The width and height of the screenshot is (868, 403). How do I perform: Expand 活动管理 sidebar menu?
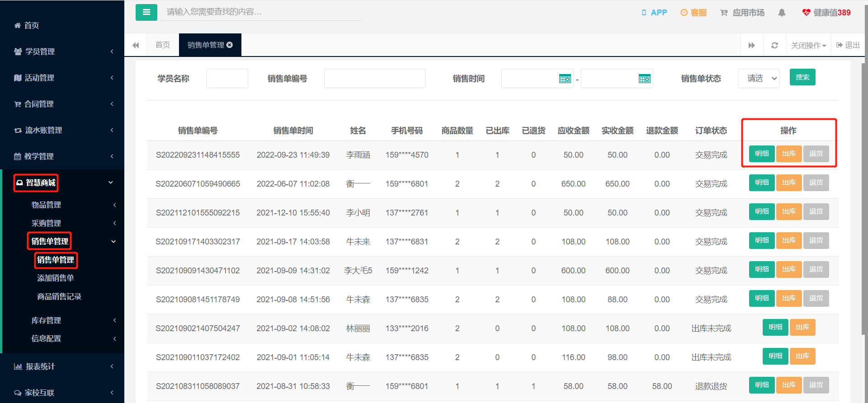(62, 78)
